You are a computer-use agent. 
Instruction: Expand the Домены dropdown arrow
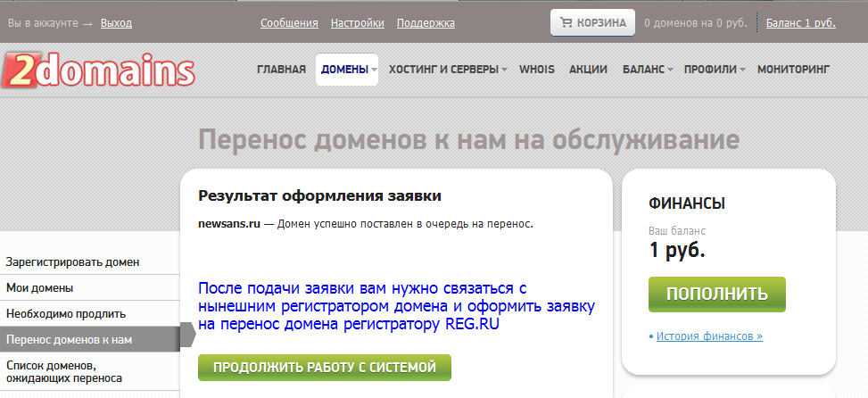[x=374, y=70]
